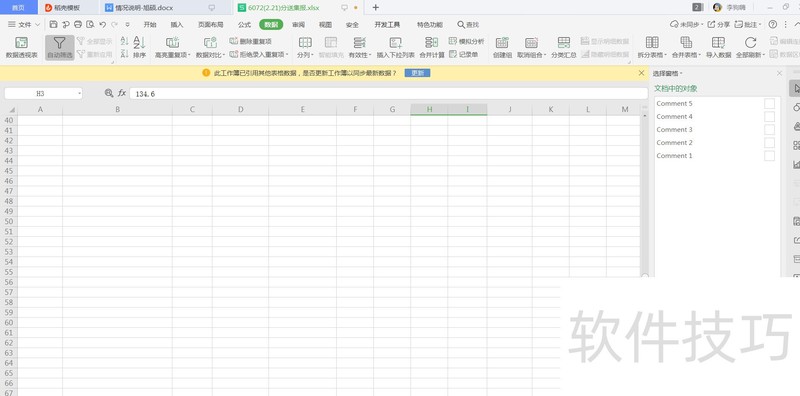The width and height of the screenshot is (800, 396).
Task: Toggle visibility checkbox for Comment 4
Action: (769, 116)
